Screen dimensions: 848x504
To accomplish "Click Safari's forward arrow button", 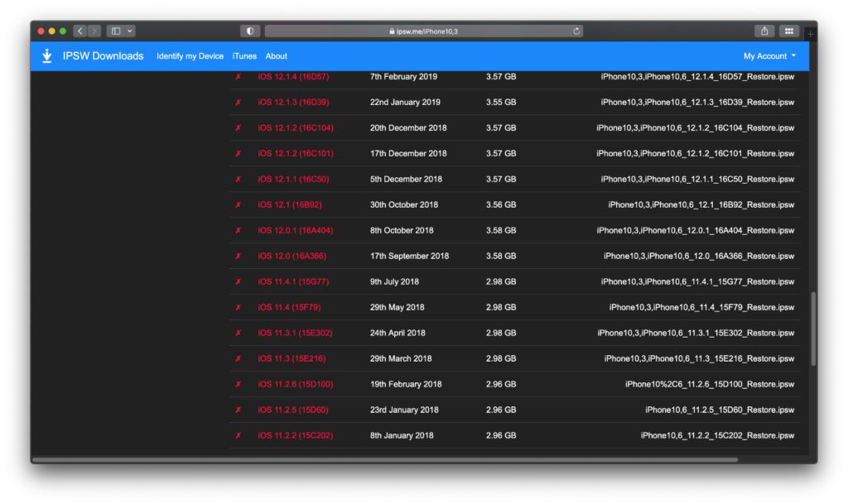I will (x=94, y=31).
